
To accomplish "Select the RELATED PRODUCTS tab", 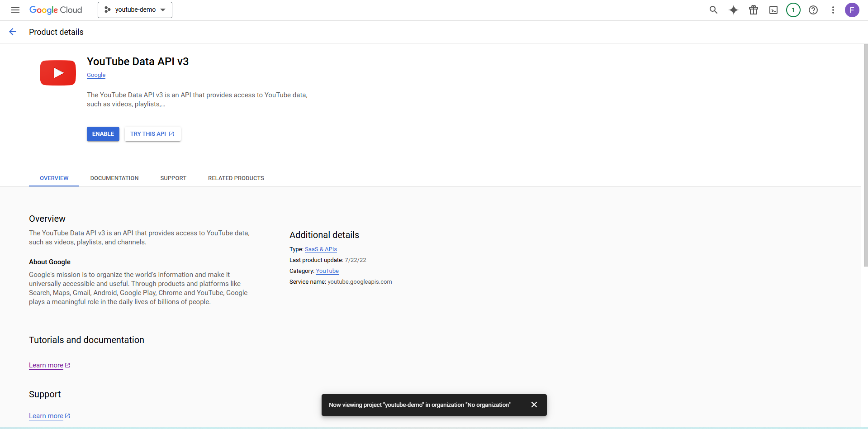I will (236, 178).
